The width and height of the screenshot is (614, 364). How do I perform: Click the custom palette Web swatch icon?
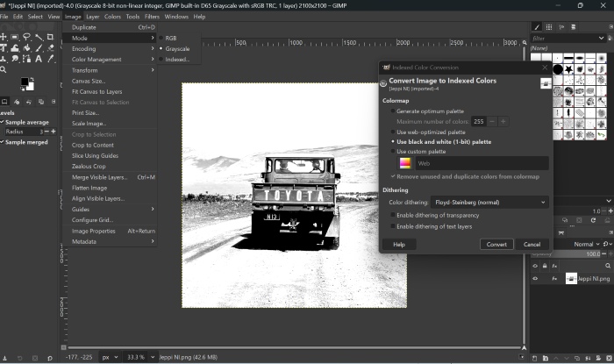point(404,163)
